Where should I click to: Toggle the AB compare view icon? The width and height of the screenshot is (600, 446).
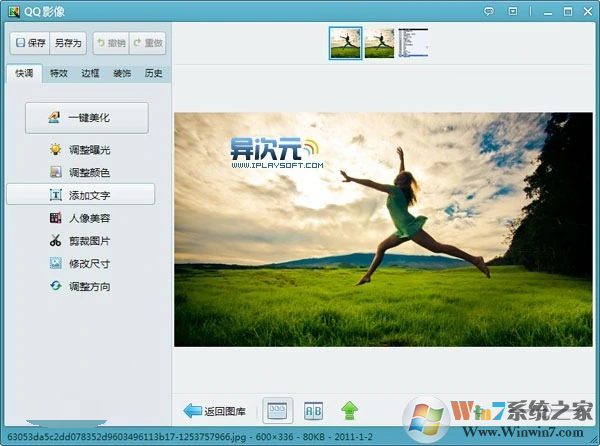tap(313, 411)
